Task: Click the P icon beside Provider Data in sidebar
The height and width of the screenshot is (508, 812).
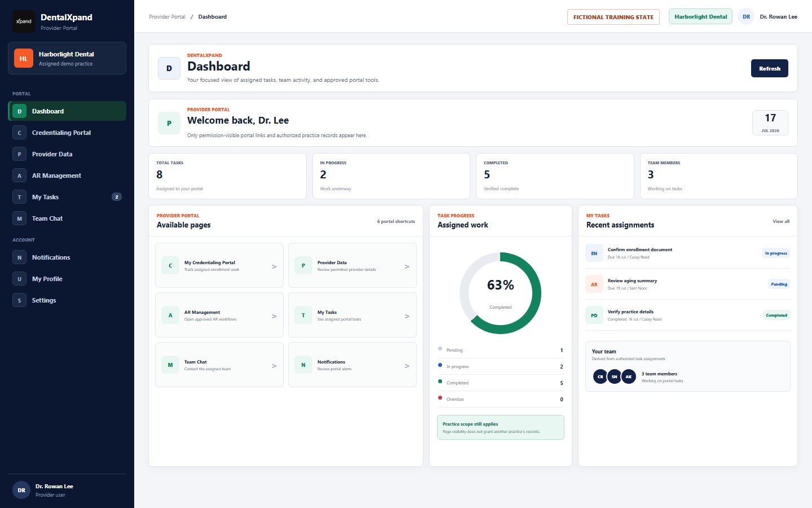Action: click(19, 154)
